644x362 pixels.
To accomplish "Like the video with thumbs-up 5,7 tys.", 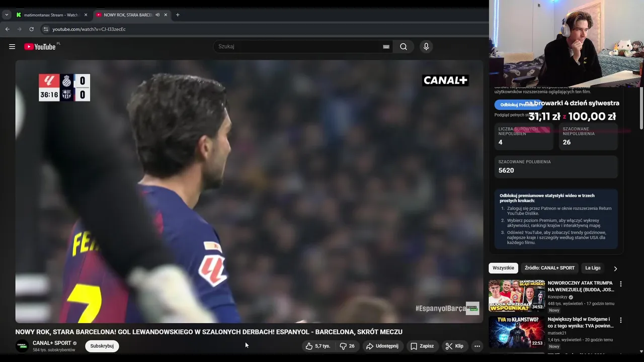I will [x=318, y=346].
